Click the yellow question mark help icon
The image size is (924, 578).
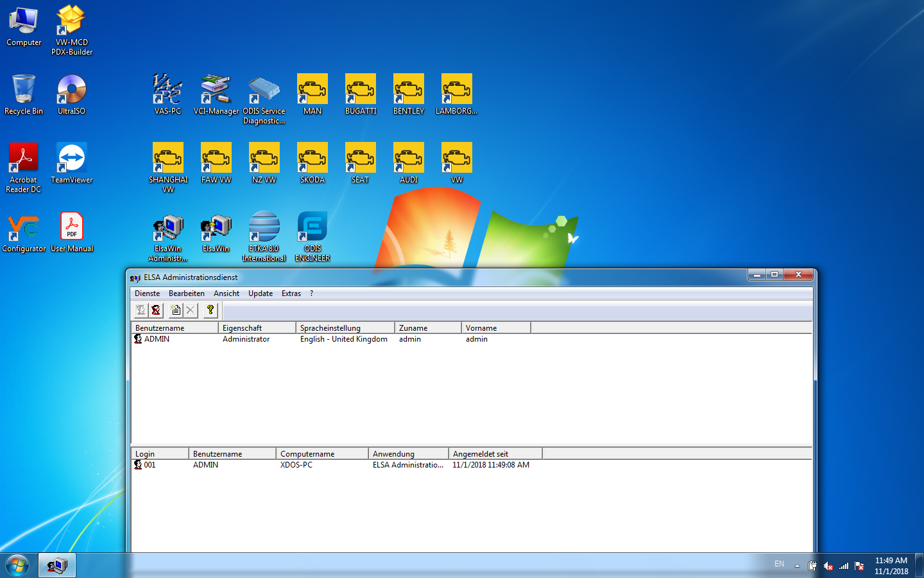pos(210,310)
